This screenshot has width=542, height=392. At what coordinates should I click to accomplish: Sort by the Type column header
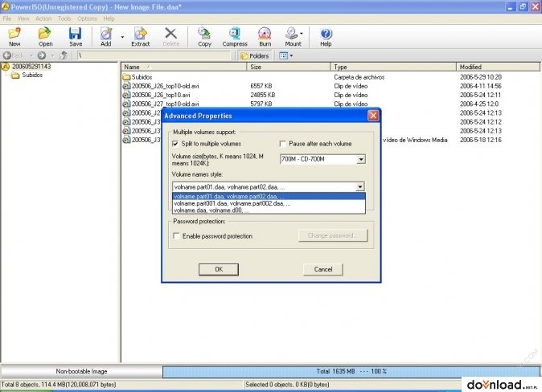[393, 67]
